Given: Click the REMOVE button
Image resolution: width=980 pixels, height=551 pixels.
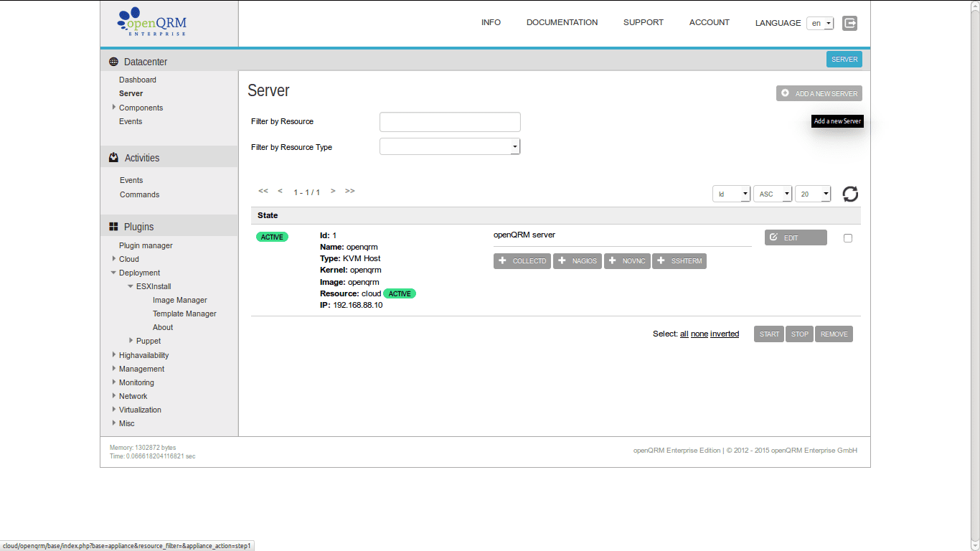Looking at the screenshot, I should pyautogui.click(x=834, y=334).
